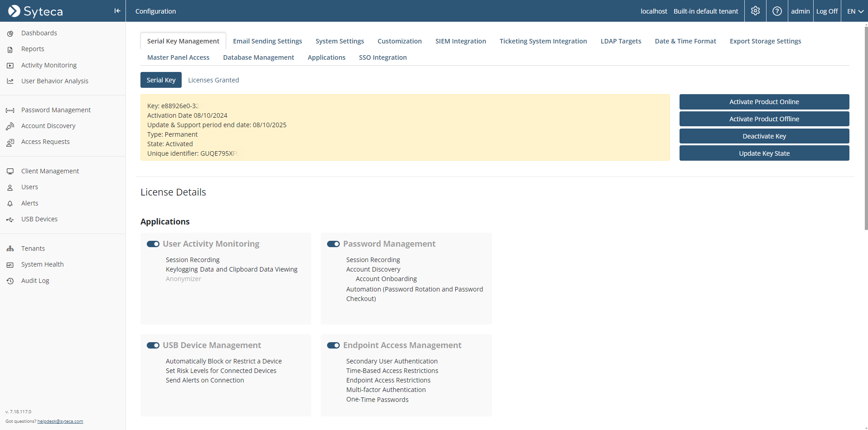Click the page vertical scrollbar
Image resolution: width=868 pixels, height=430 pixels.
point(866,129)
